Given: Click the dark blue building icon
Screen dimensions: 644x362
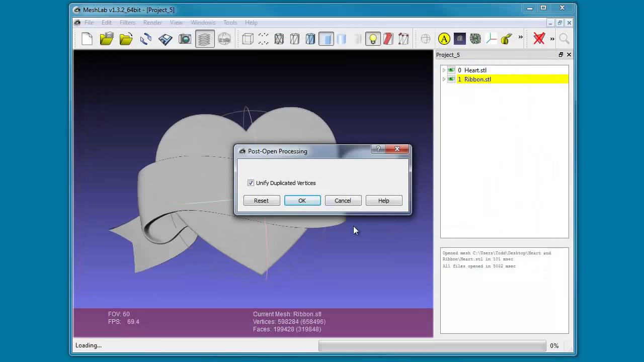Looking at the screenshot, I should (459, 39).
